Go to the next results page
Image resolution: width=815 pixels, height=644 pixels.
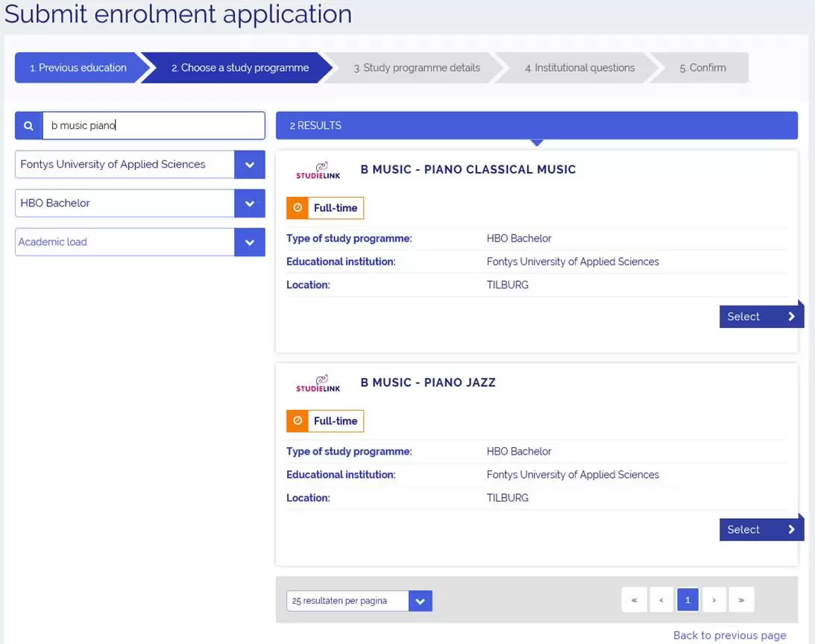714,600
